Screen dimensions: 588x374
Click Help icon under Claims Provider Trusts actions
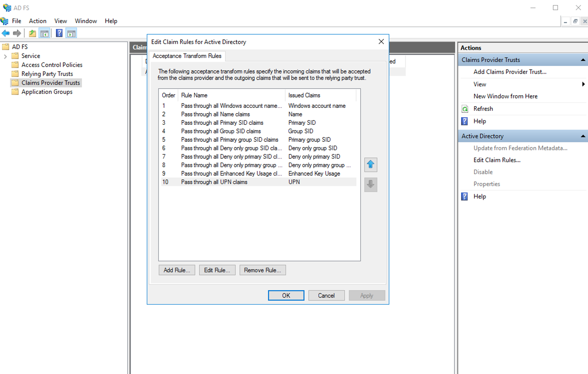point(464,121)
